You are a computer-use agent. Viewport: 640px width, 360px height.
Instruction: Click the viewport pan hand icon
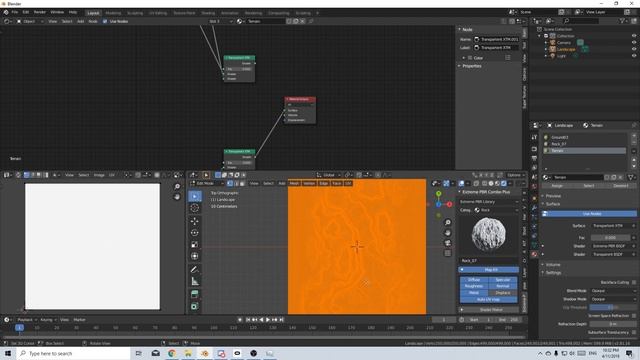point(448,233)
